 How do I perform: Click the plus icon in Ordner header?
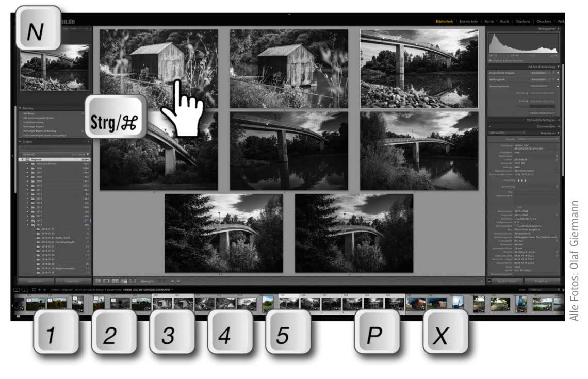pos(88,142)
